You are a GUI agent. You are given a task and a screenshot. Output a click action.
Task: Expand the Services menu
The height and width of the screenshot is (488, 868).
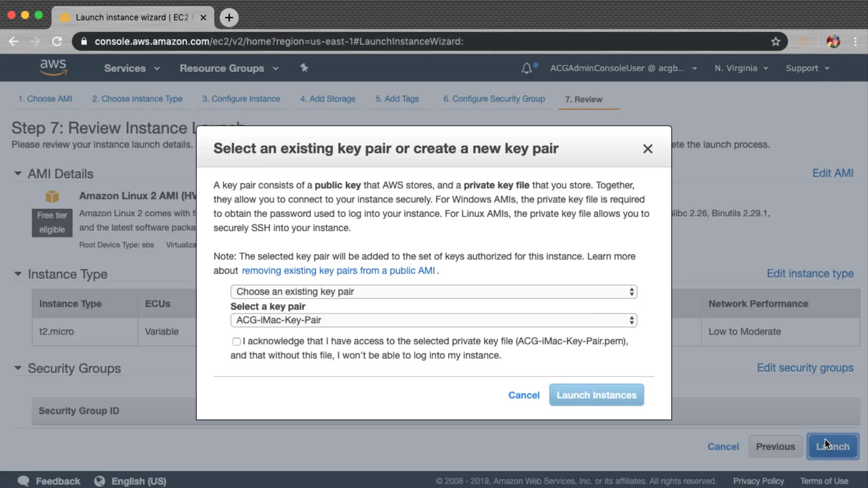132,68
